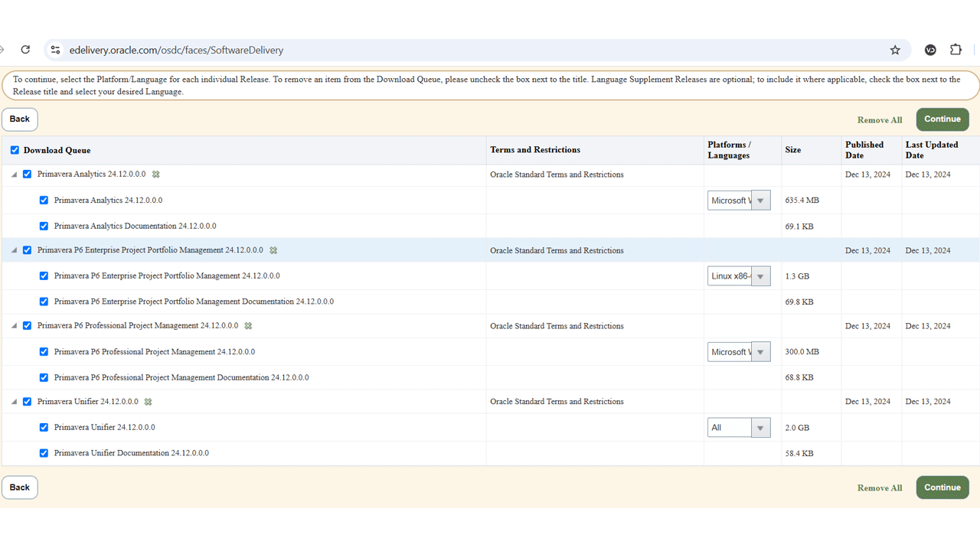Viewport: 980px width, 551px height.
Task: Uncheck P6 Professional Project Management Documentation checkbox
Action: click(44, 377)
